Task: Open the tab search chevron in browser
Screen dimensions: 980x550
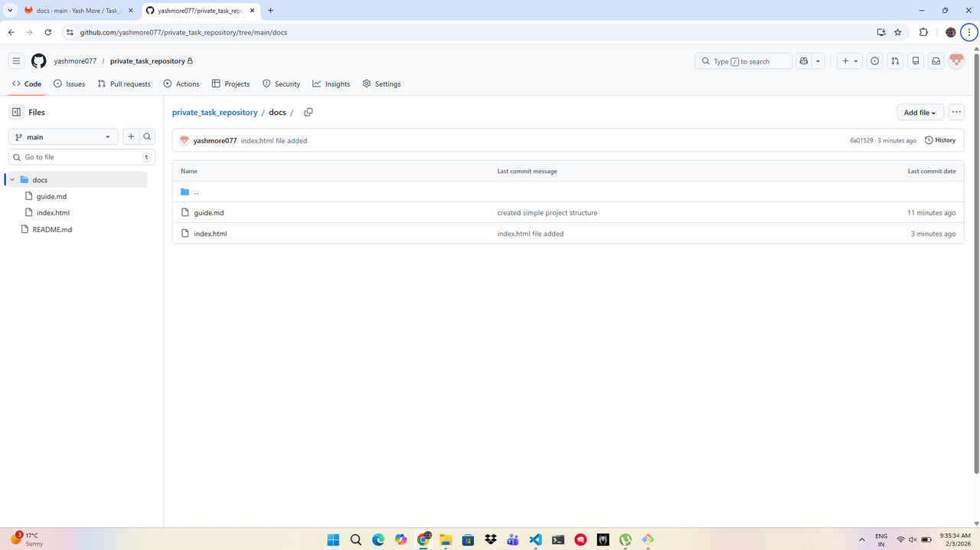Action: pos(10,11)
